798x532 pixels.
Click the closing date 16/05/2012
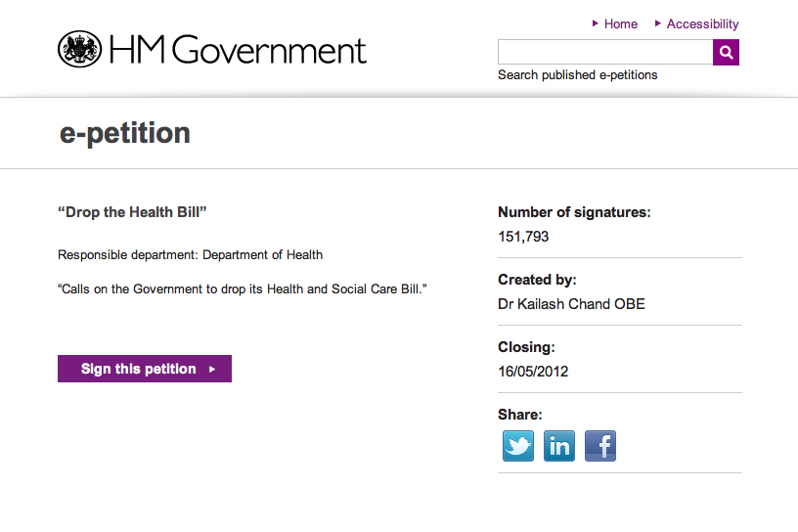tap(533, 372)
